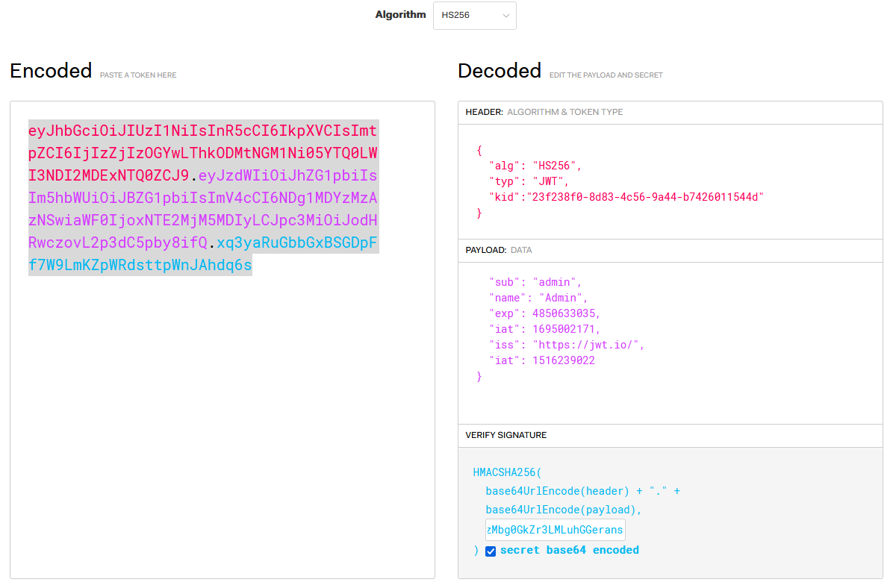Open the Algorithm HS256 dropdown
Screen dimensions: 893x588
[474, 15]
